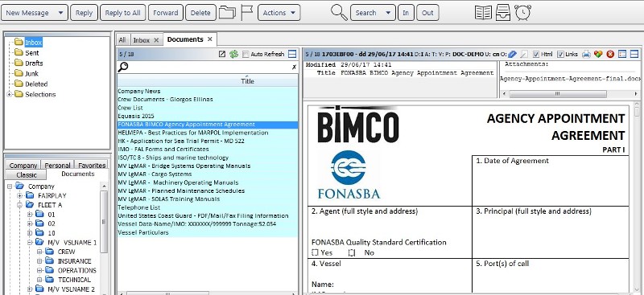Click the attachments horizontal scrollbar thumb

point(558,94)
